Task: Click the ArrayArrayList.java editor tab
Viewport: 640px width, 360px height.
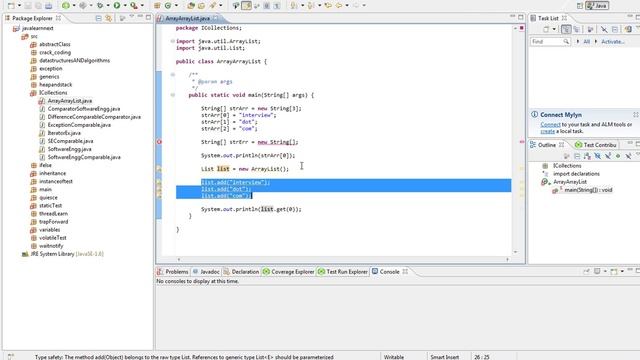Action: click(188, 18)
